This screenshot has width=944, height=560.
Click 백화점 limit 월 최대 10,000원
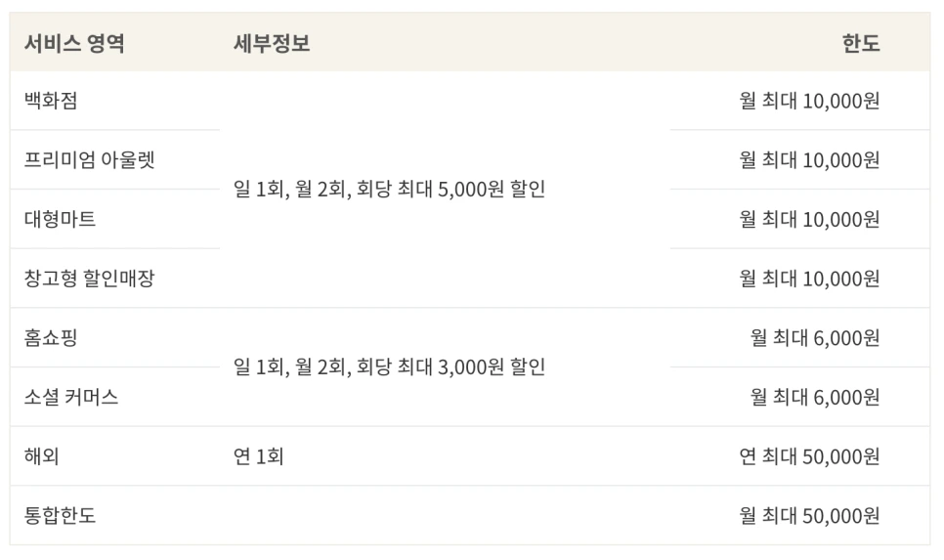(810, 101)
